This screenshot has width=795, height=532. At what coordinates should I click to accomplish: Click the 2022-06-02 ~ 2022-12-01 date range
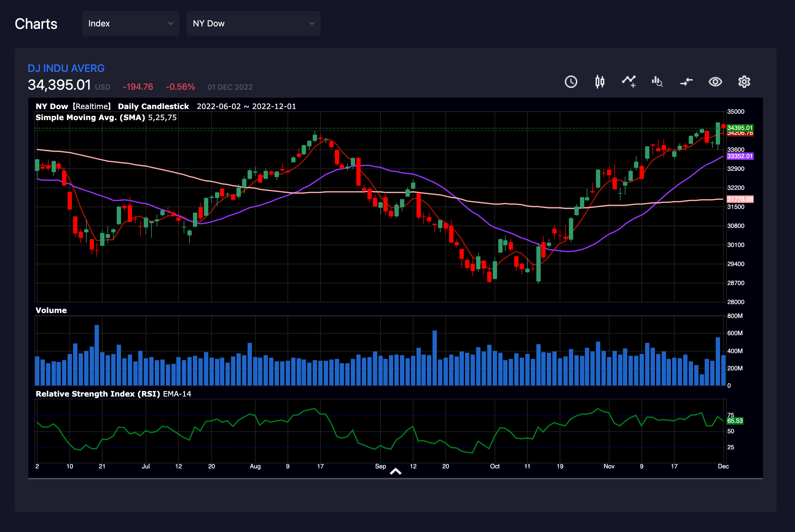tap(246, 106)
